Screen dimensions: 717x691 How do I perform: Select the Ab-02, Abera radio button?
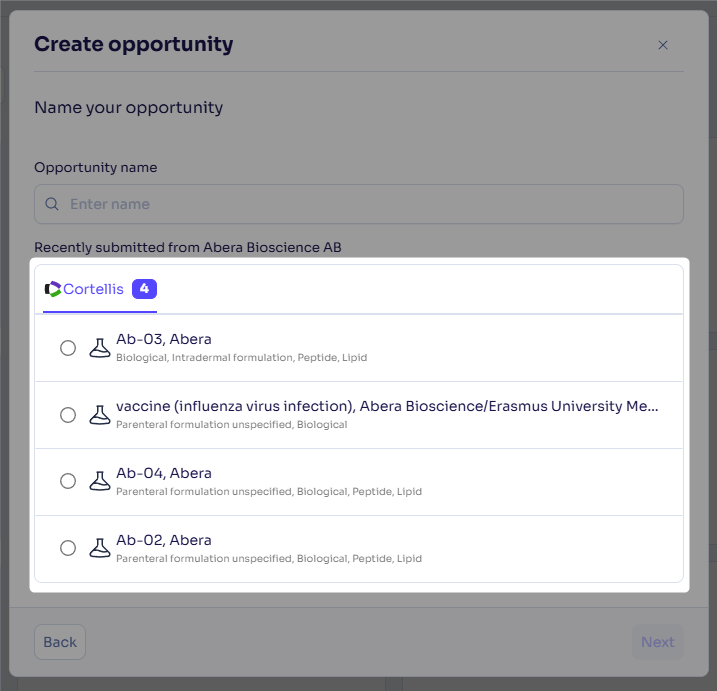tap(68, 548)
